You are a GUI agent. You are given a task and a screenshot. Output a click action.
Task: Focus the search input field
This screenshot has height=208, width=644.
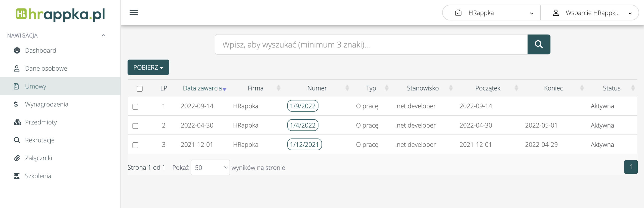[x=371, y=44]
